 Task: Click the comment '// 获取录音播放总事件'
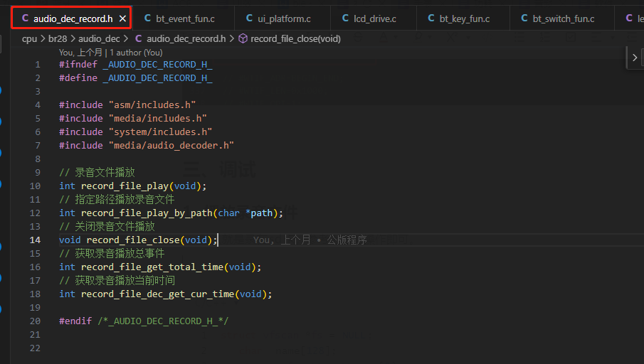click(x=112, y=254)
